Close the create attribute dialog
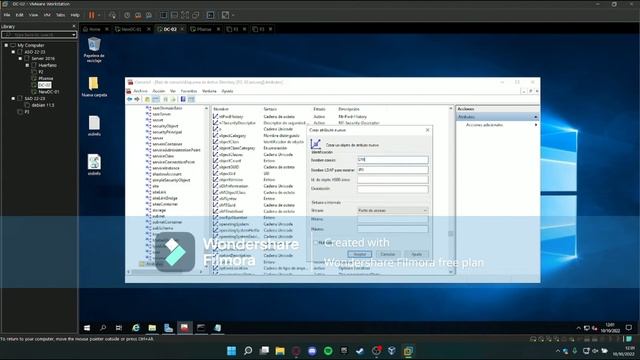 (x=427, y=130)
